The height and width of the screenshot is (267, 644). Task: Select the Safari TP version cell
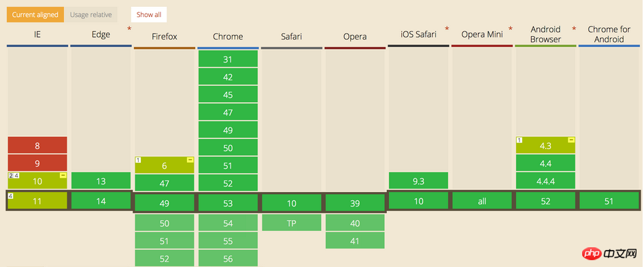click(x=292, y=223)
